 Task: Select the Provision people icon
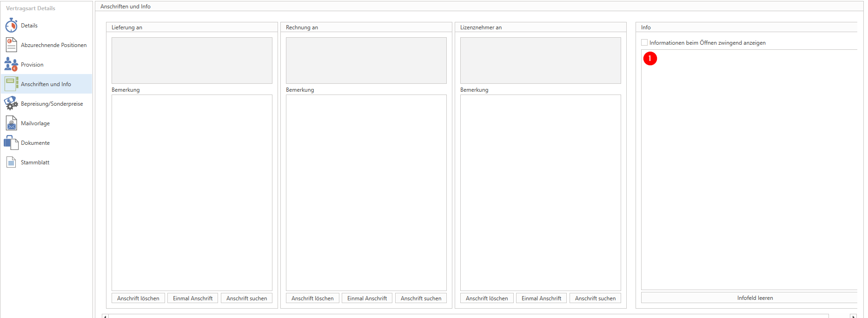11,65
